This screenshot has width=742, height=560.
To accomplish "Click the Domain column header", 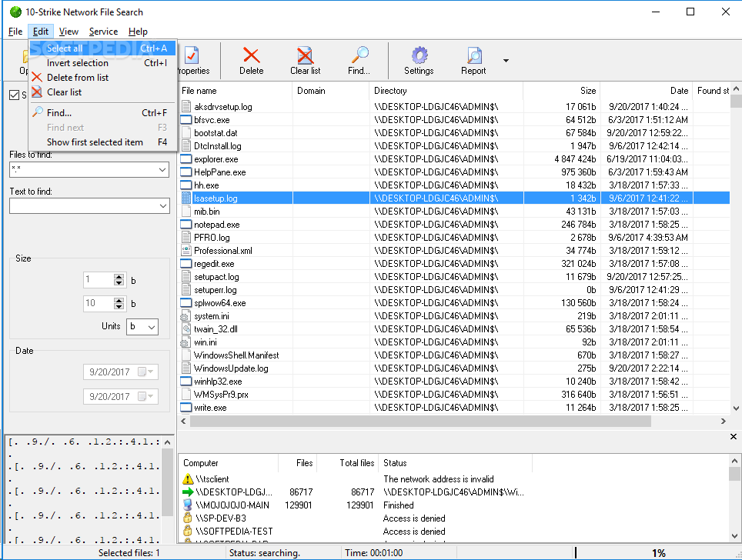I will tap(331, 90).
